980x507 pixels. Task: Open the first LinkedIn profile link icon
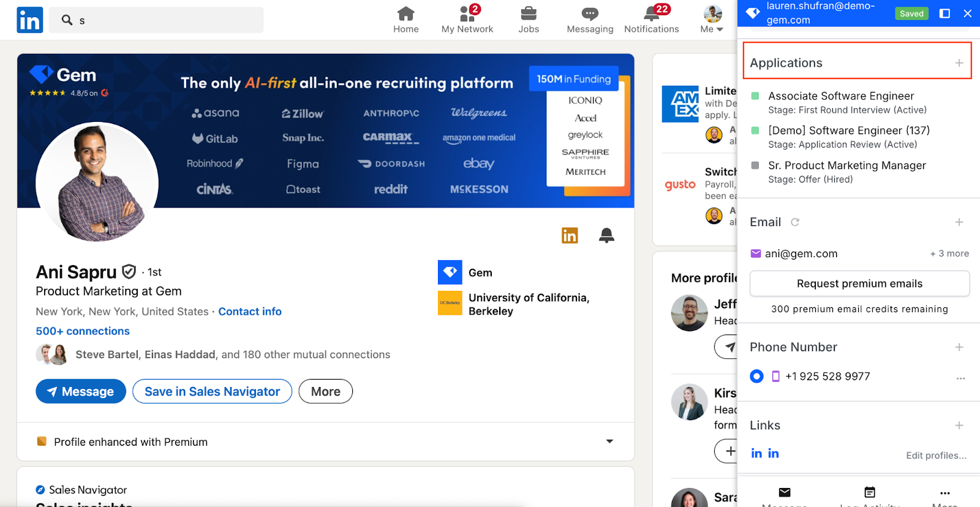756,453
